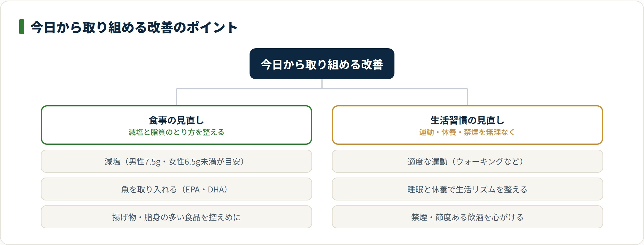Click the 適度な運動 walking item
Screen dimensions: 644x245
[468, 161]
